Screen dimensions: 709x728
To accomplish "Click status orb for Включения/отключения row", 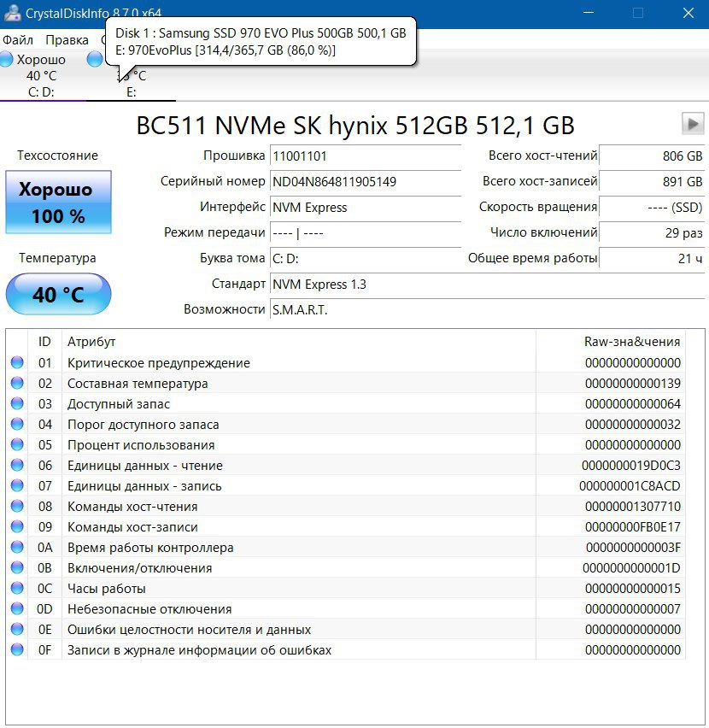I will pyautogui.click(x=17, y=568).
